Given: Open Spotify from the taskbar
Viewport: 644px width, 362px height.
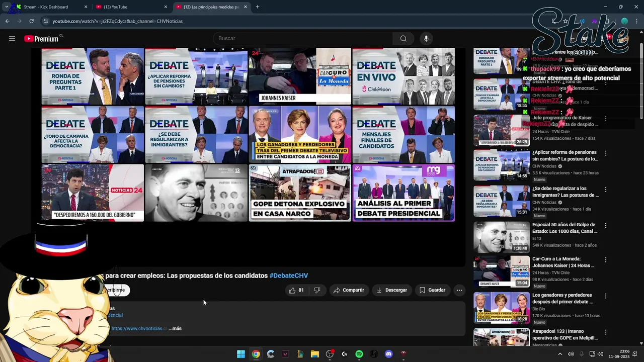Looking at the screenshot, I should 359,354.
